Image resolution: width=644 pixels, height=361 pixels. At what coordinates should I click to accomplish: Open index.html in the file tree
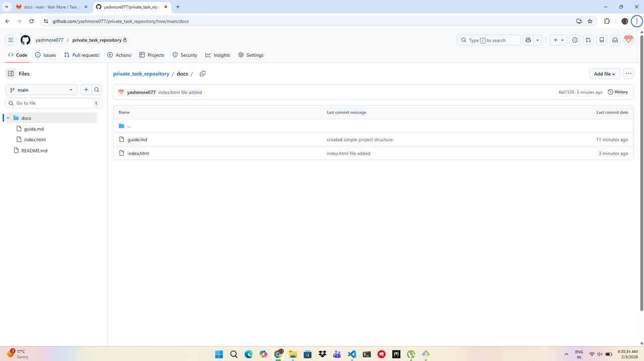pos(35,140)
